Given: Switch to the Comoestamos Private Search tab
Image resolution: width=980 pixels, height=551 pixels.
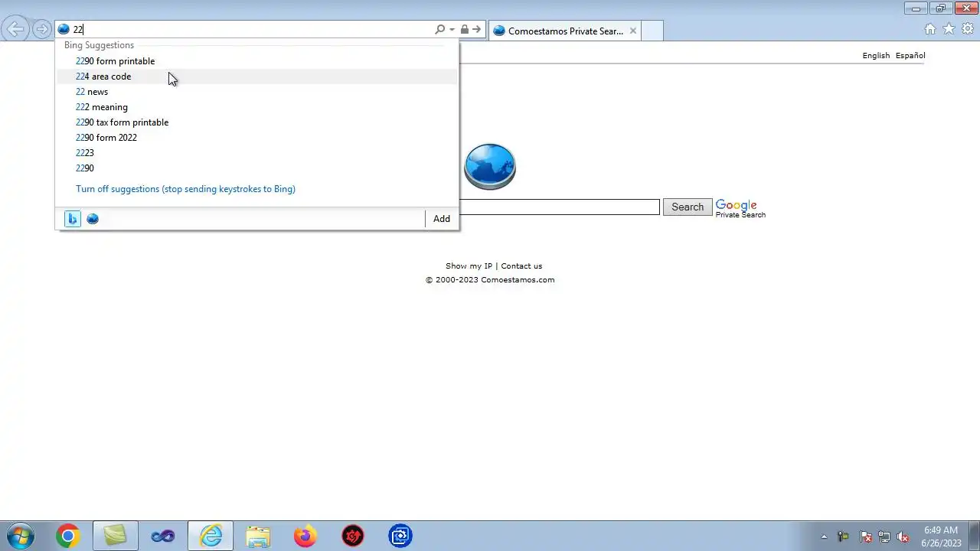Looking at the screenshot, I should (x=564, y=31).
